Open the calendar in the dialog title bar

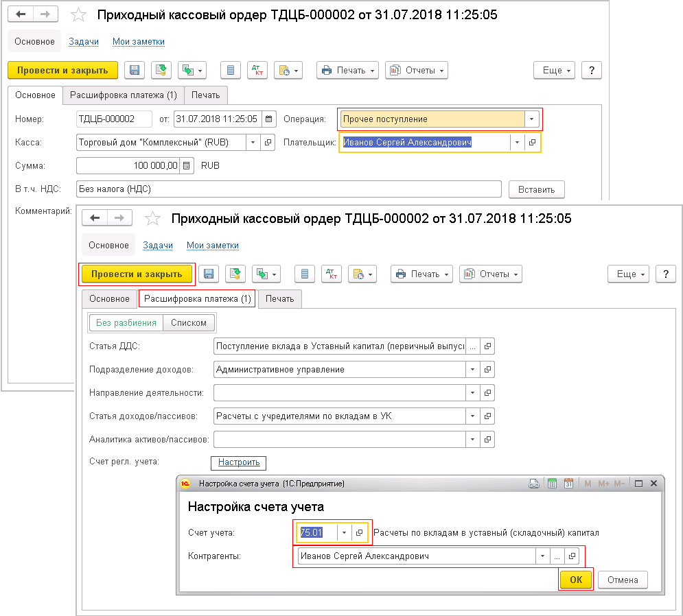(x=568, y=484)
